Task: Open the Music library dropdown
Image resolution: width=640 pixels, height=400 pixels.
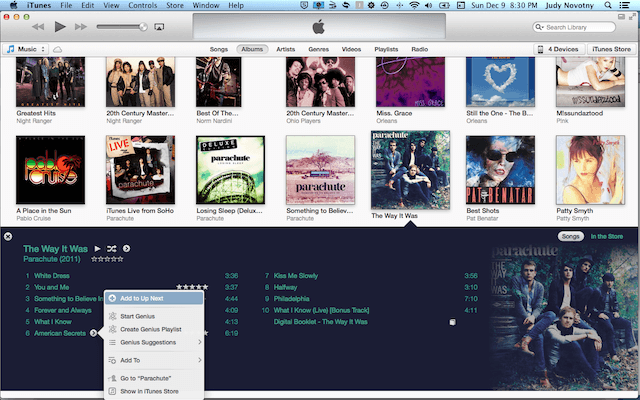Action: tap(26, 49)
